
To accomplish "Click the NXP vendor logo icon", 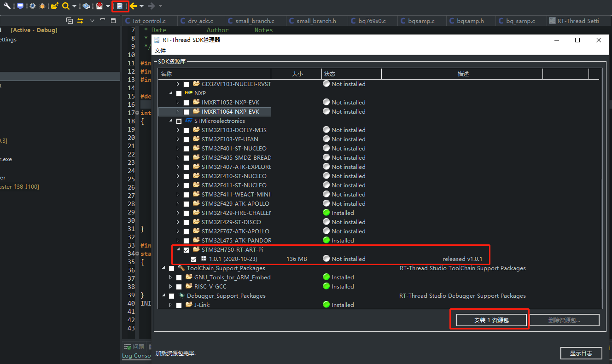I will (x=188, y=93).
